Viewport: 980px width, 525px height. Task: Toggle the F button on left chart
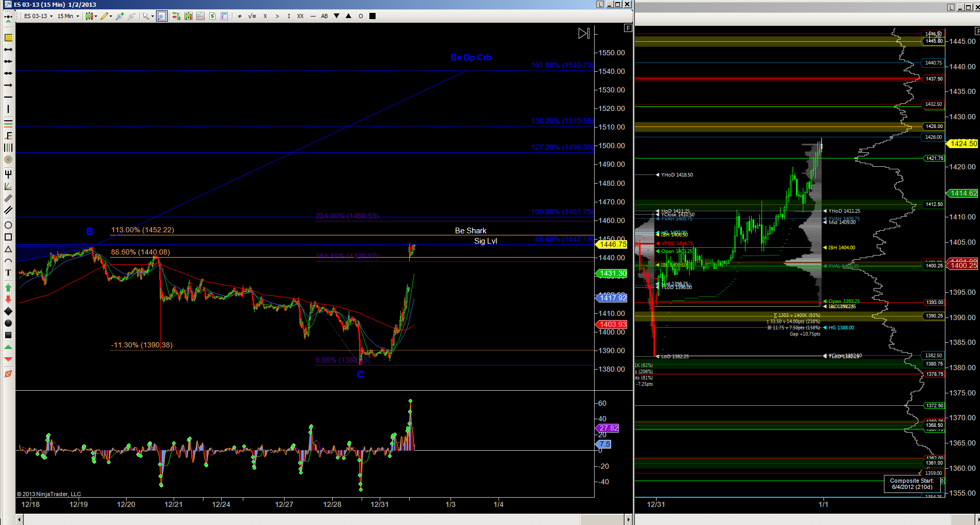(x=628, y=28)
